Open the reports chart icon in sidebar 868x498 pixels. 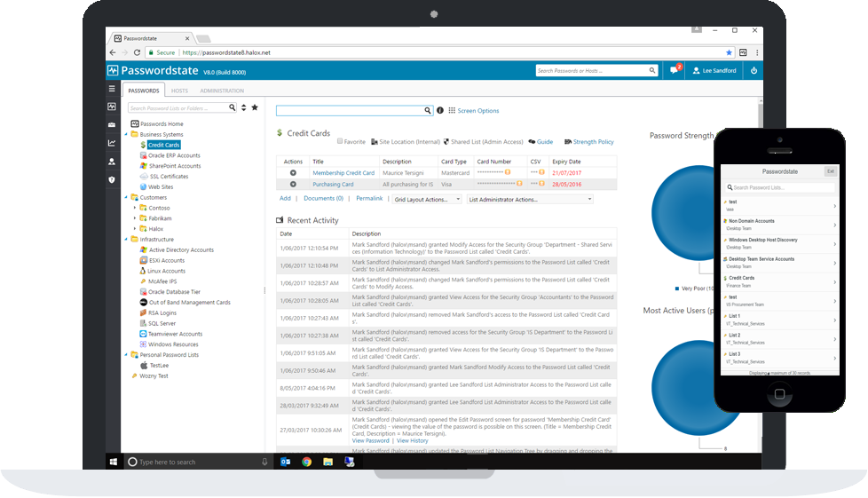tap(112, 143)
